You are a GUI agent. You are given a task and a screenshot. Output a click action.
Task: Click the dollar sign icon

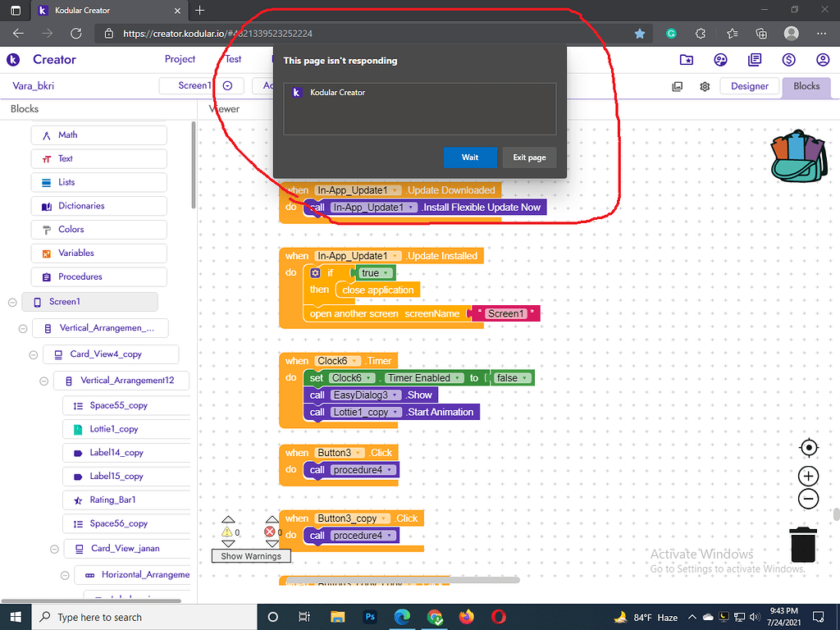pyautogui.click(x=788, y=59)
